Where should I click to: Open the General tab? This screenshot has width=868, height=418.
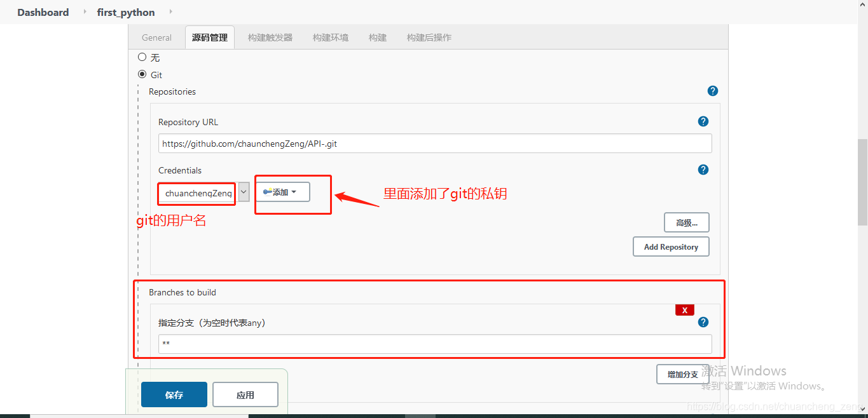tap(156, 37)
